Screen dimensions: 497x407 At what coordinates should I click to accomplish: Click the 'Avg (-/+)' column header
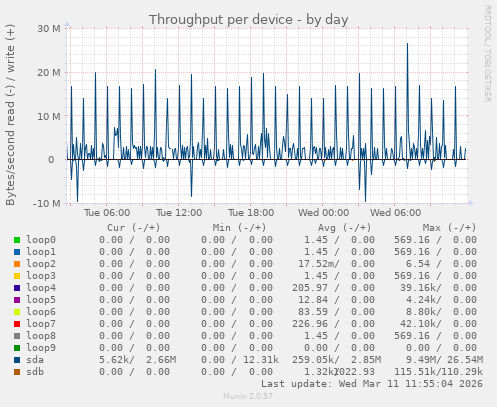click(x=344, y=228)
